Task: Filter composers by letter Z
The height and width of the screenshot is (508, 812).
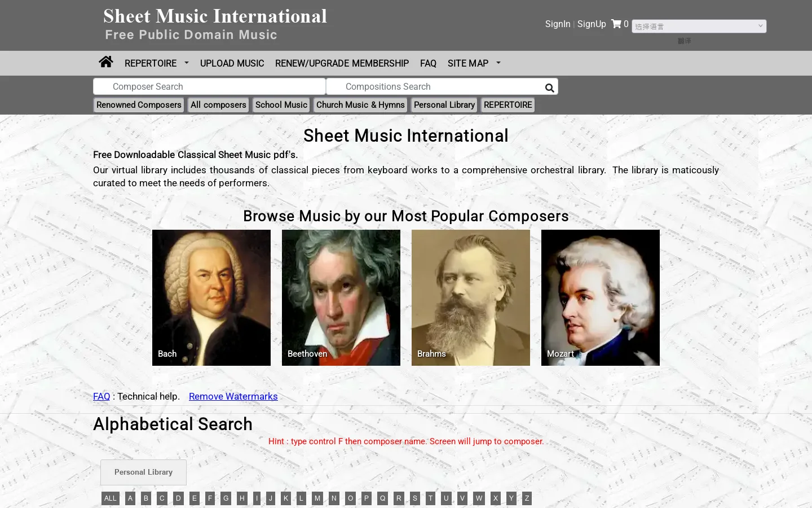Action: click(x=527, y=498)
